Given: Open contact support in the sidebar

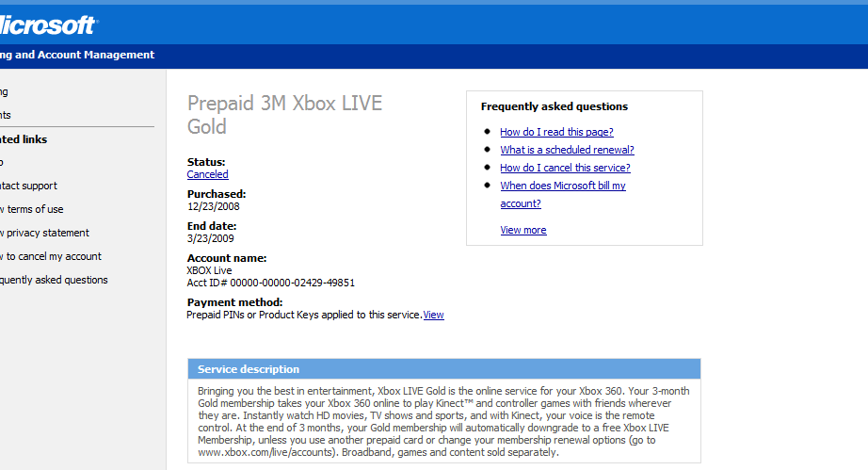Looking at the screenshot, I should 29,186.
